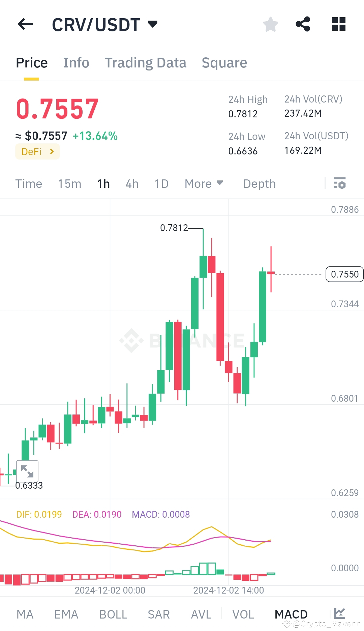Tap the 0.7550 price label on the chart
364x631 pixels.
click(x=344, y=274)
